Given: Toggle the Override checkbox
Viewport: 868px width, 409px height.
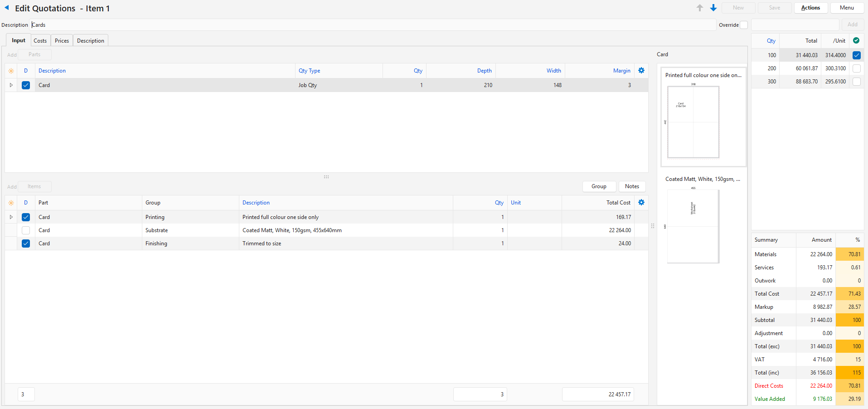Looking at the screenshot, I should tap(744, 25).
